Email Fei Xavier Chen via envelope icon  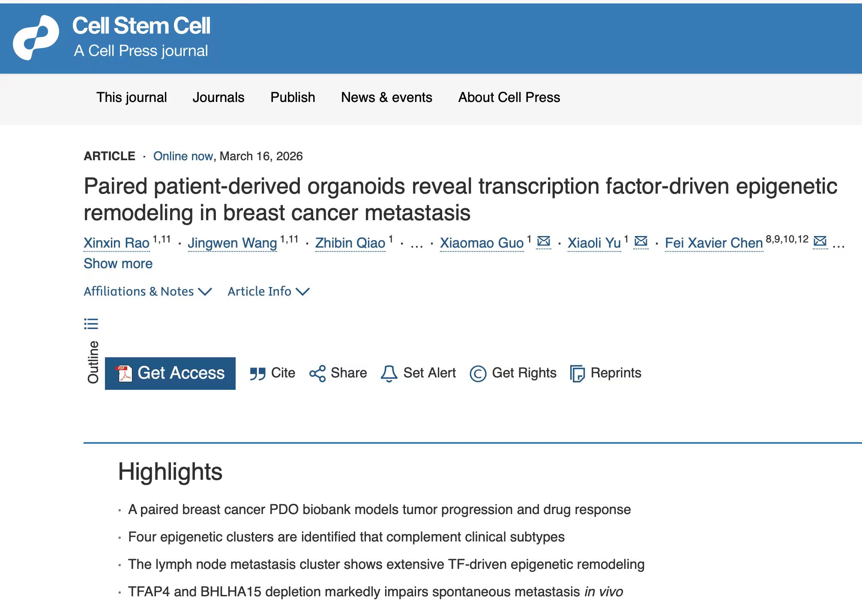coord(820,242)
